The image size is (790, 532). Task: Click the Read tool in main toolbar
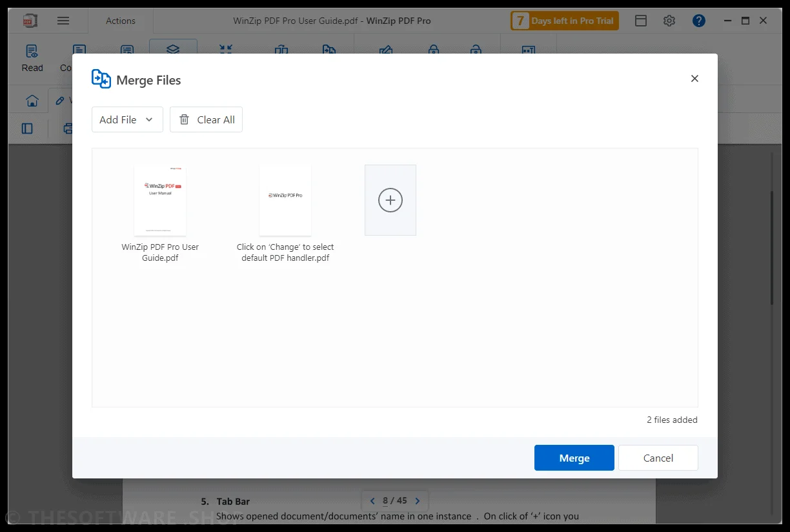32,58
